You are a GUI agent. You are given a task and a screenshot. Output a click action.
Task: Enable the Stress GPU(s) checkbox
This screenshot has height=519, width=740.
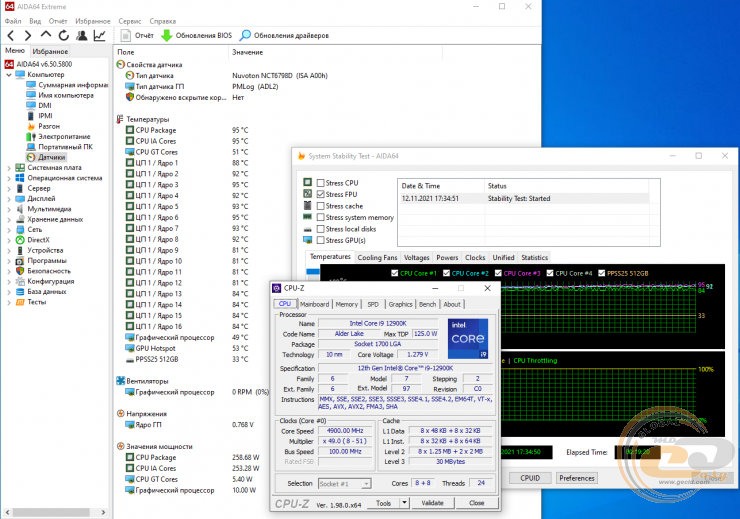coord(320,240)
